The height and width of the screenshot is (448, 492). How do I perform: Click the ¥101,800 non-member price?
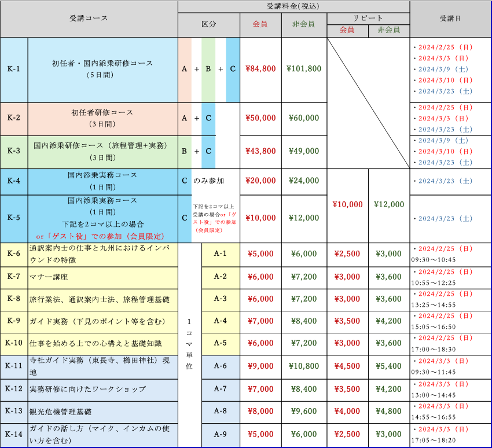[x=304, y=69]
